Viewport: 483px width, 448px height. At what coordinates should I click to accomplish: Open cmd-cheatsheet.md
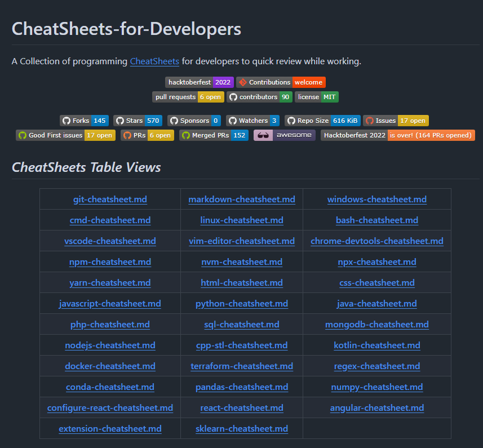tap(110, 220)
